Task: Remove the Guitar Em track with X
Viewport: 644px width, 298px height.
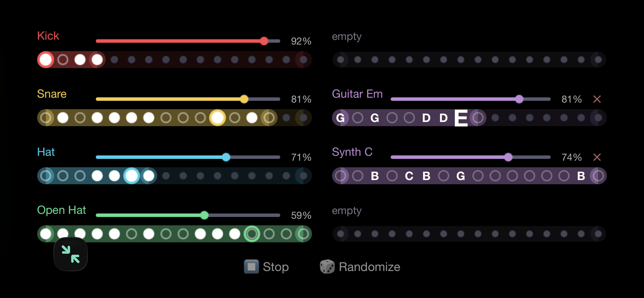Action: click(x=597, y=99)
